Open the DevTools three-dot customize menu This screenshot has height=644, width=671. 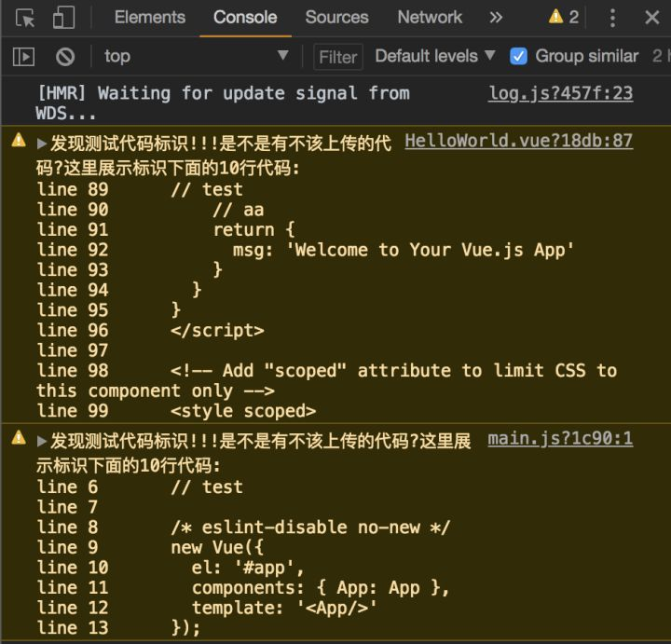(612, 18)
